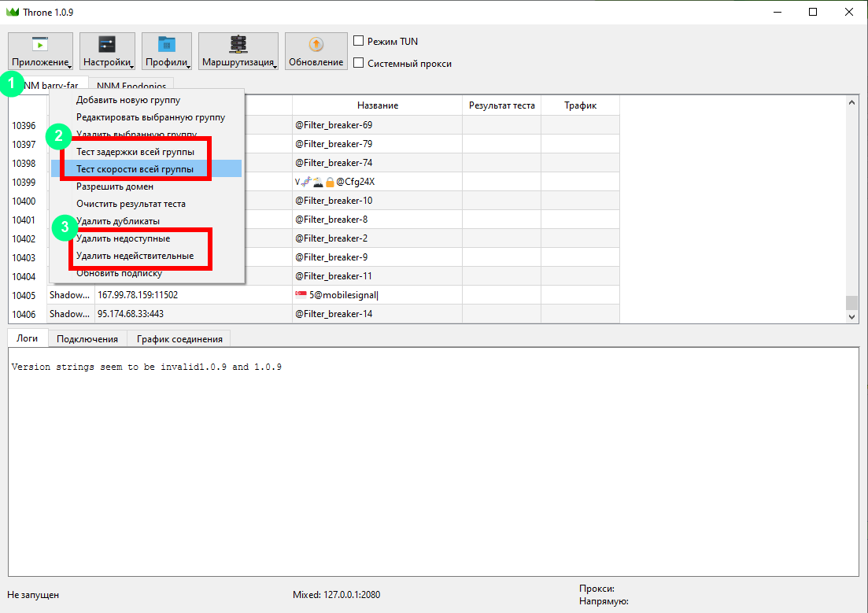The image size is (868, 613).
Task: Switch to the NNM Epodonios group tab
Action: [131, 85]
